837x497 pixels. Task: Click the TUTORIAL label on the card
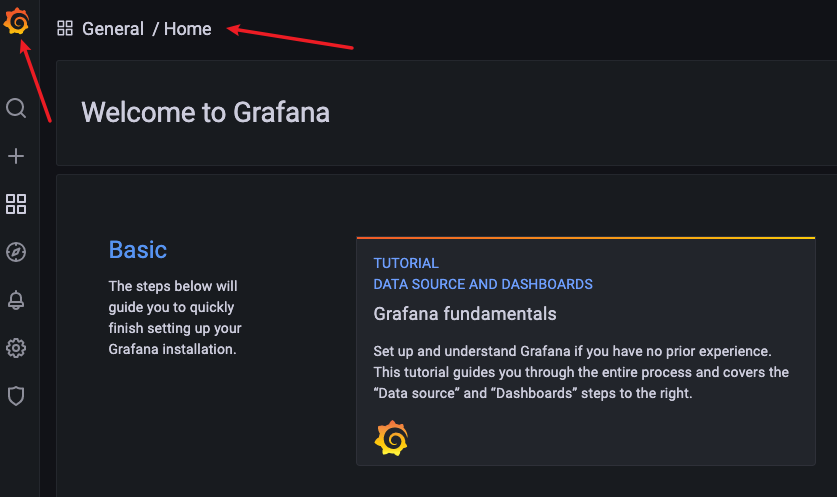(406, 263)
